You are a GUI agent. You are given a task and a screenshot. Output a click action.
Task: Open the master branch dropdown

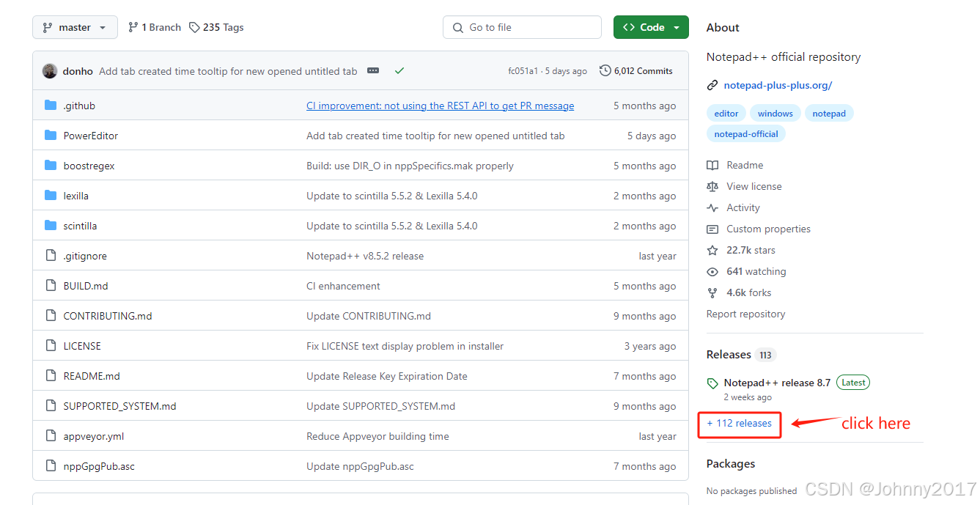coord(75,27)
